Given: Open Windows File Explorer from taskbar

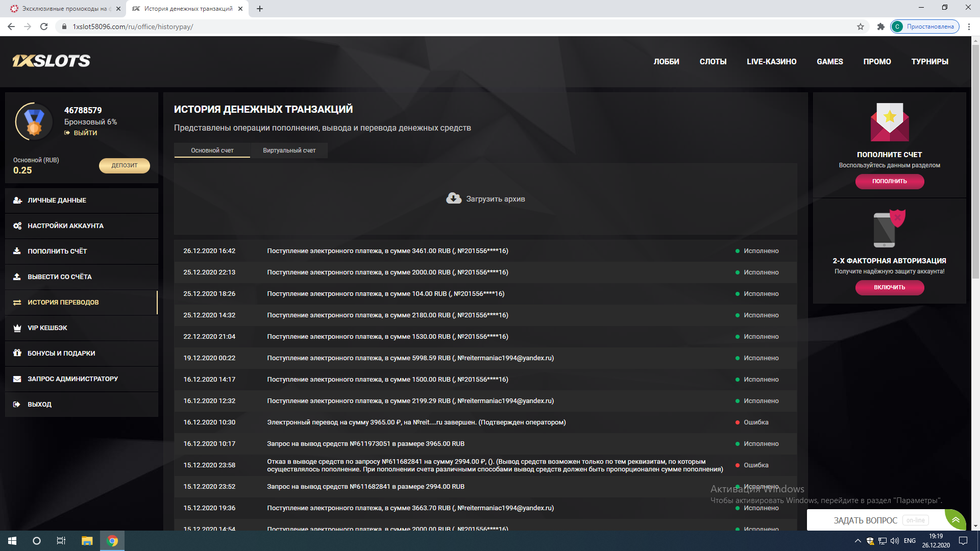Looking at the screenshot, I should [87, 541].
